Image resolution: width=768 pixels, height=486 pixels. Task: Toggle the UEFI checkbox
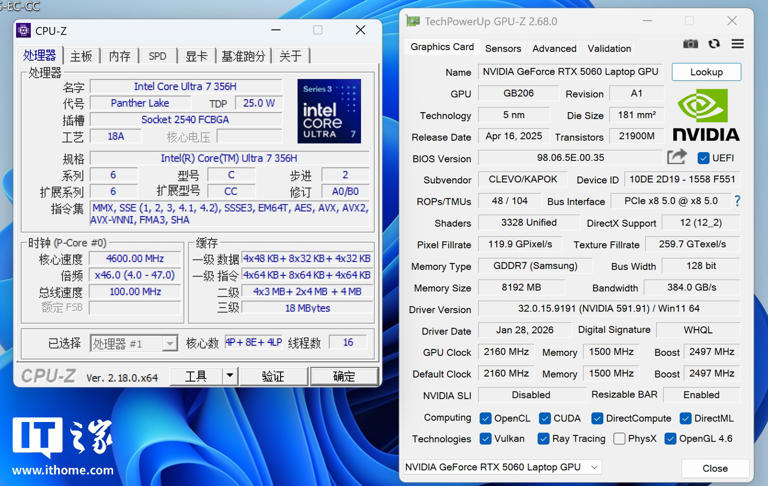coord(703,158)
